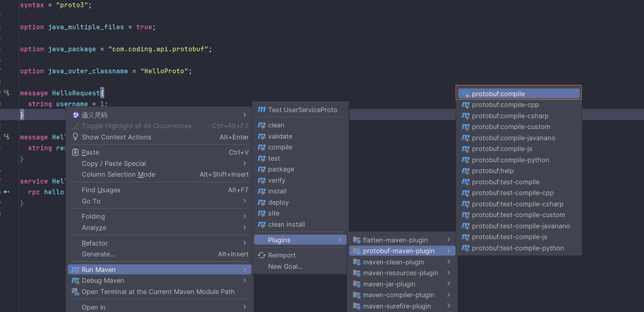The width and height of the screenshot is (644, 312).
Task: Open New Goal... dialog
Action: (x=285, y=267)
